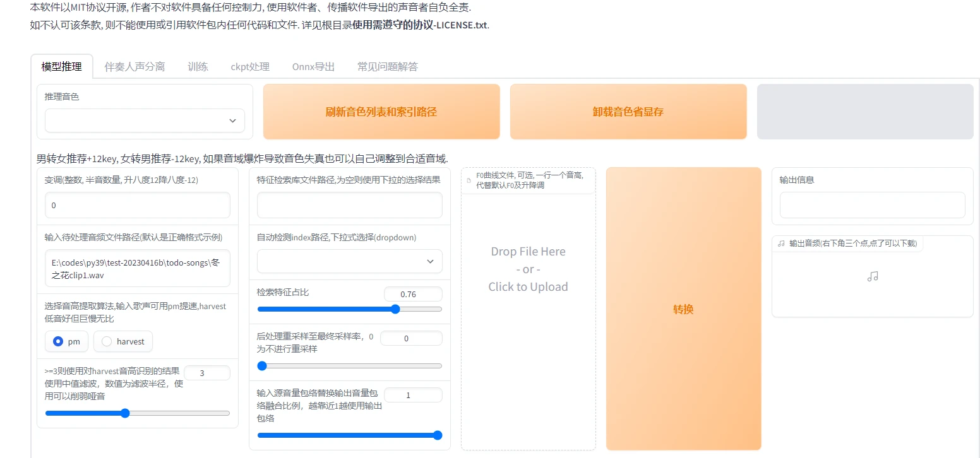Click the 特征检索库文件路径 text field
980x458 pixels.
point(349,206)
